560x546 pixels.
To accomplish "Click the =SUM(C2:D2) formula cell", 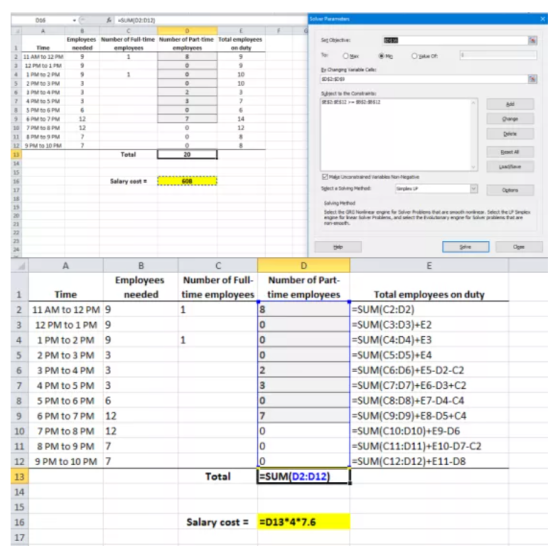I will (x=429, y=309).
